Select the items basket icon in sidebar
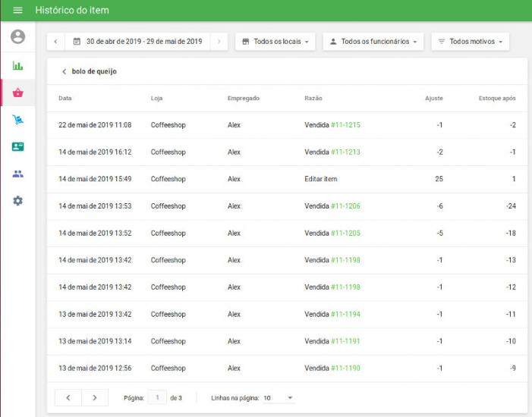 pyautogui.click(x=17, y=92)
